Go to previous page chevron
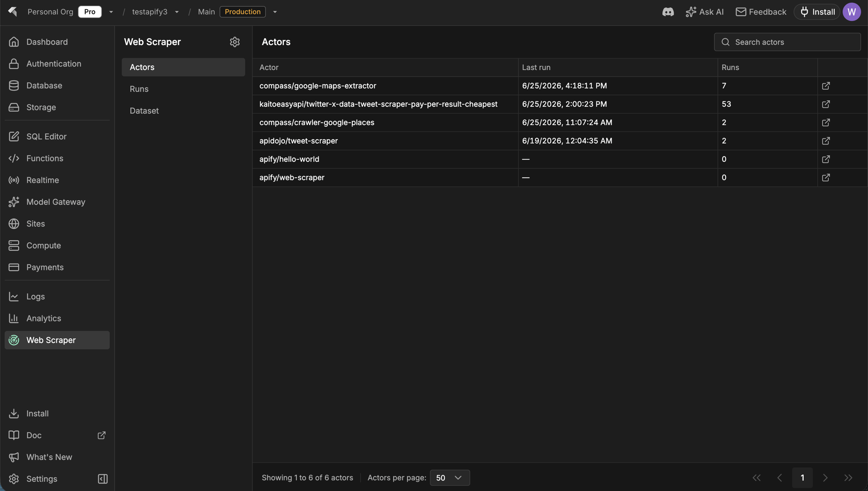 pyautogui.click(x=779, y=478)
